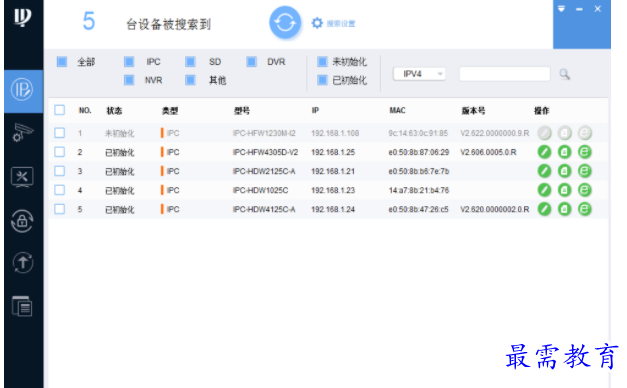Open the device upgrade arrow sidebar icon

[x=22, y=263]
